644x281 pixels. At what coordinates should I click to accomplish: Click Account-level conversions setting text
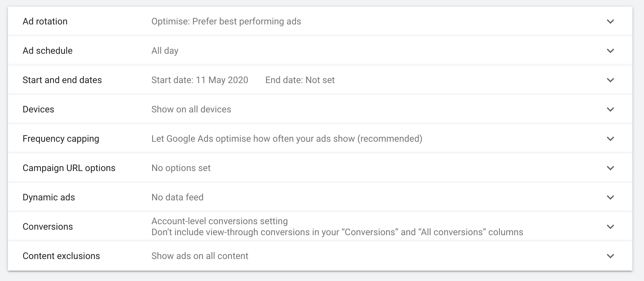(x=220, y=221)
